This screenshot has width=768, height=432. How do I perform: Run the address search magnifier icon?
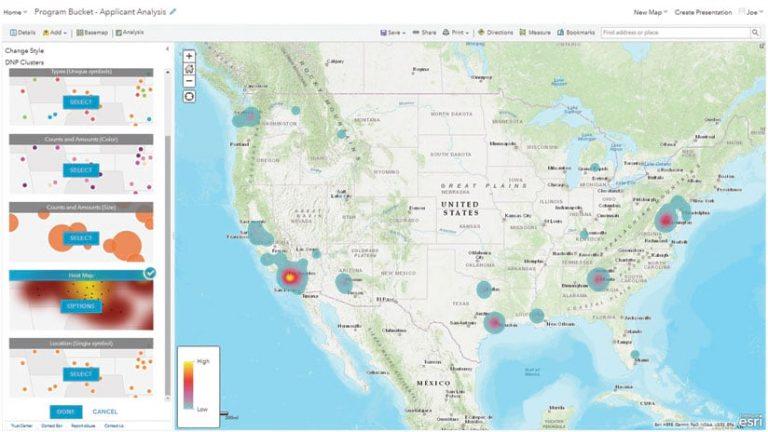point(755,32)
